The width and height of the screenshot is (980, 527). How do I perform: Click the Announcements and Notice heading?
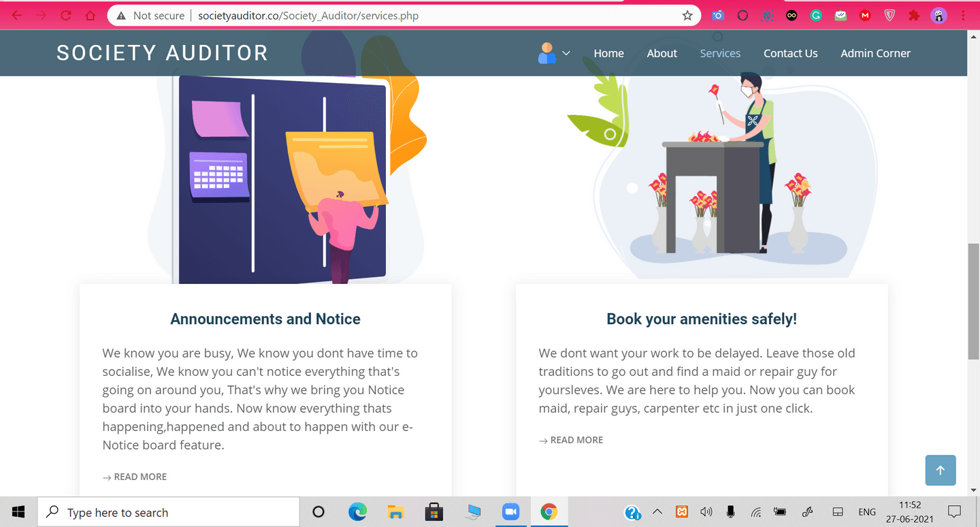point(265,319)
